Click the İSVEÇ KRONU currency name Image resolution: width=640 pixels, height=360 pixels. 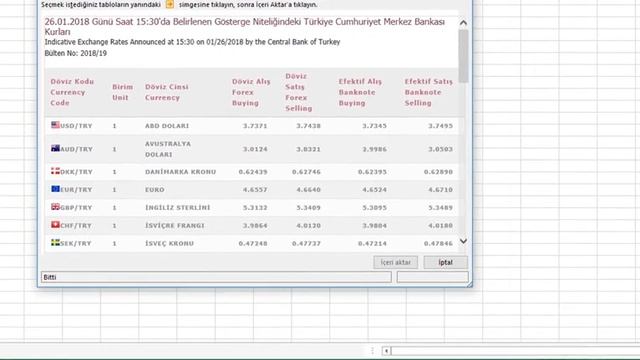(169, 244)
